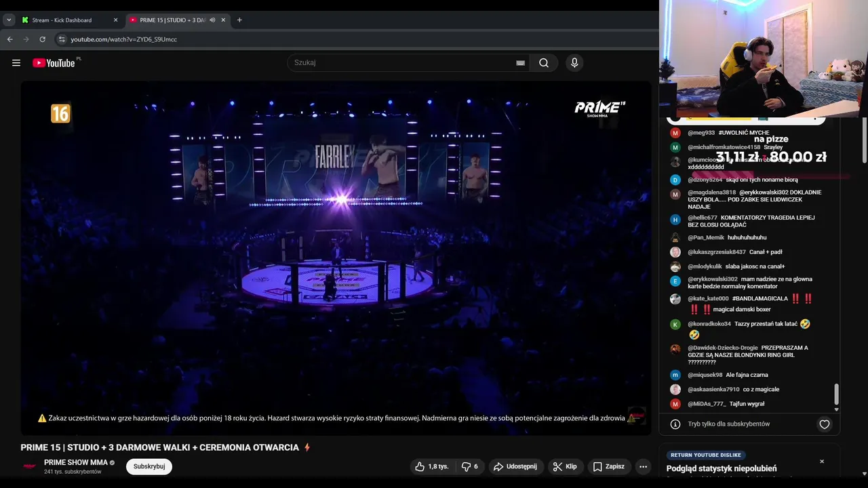Screen dimensions: 868x488
Task: Click @askaasienka7910 avatar in chat
Action: pyautogui.click(x=675, y=390)
